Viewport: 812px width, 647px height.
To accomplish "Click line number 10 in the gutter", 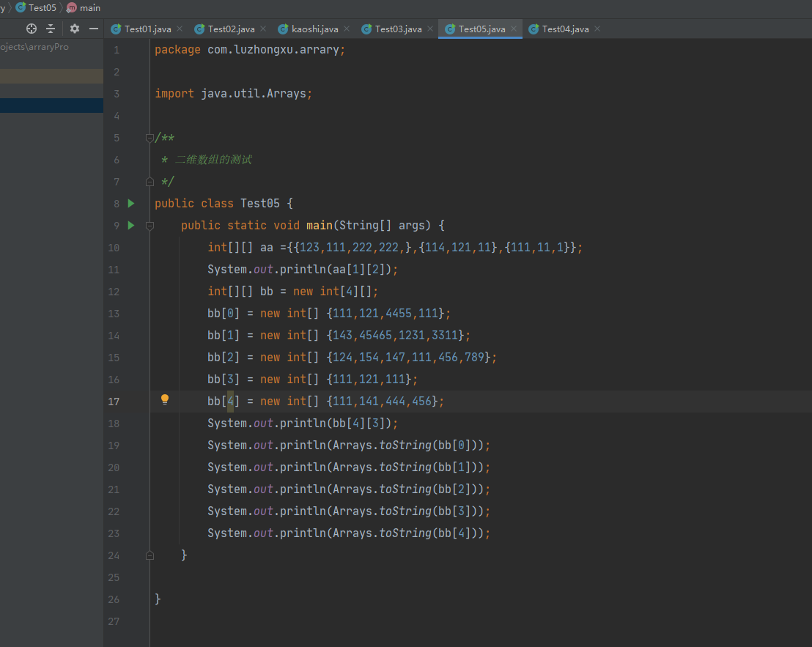I will click(114, 248).
